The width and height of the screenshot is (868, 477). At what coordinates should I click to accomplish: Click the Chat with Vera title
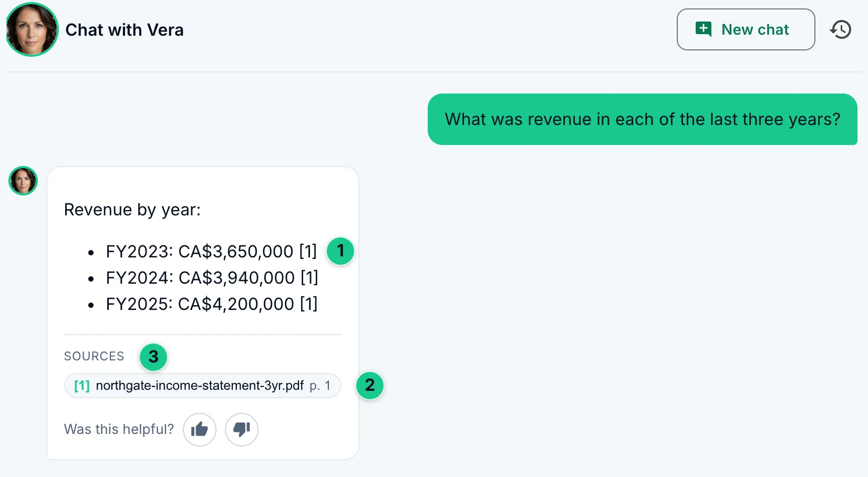(125, 30)
